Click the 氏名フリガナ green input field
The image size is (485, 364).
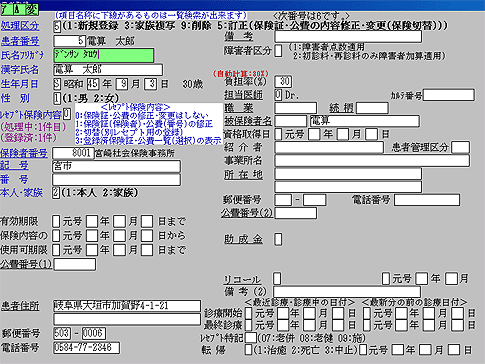point(104,55)
